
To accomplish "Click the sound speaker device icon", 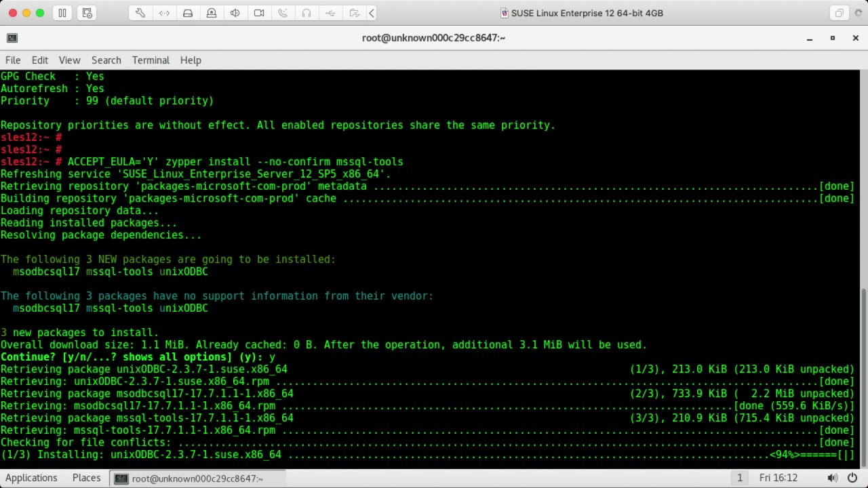I will coord(235,13).
